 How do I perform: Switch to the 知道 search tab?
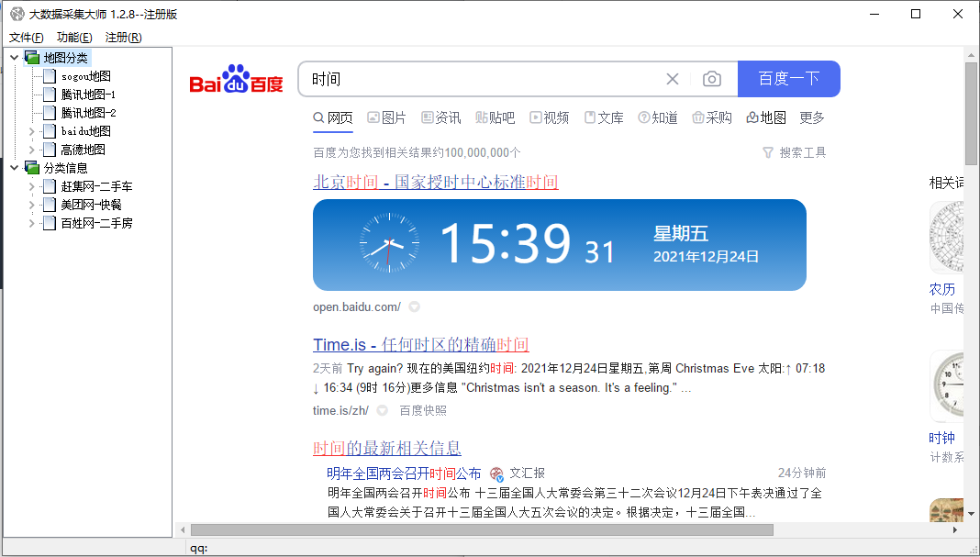658,117
